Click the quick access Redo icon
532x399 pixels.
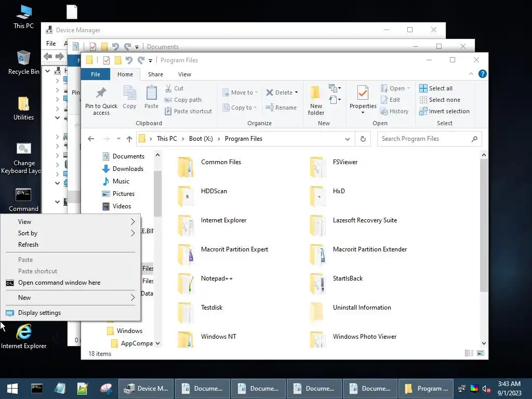pyautogui.click(x=141, y=60)
